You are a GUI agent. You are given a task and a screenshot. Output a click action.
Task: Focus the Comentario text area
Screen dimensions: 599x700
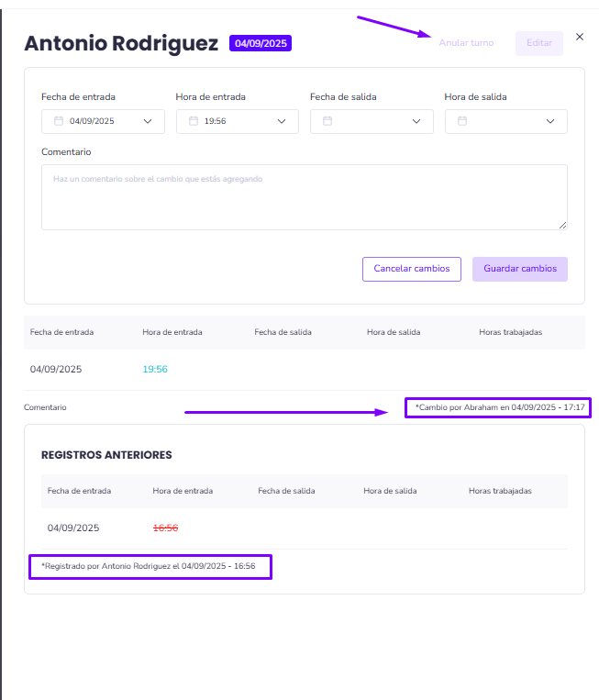[x=304, y=197]
